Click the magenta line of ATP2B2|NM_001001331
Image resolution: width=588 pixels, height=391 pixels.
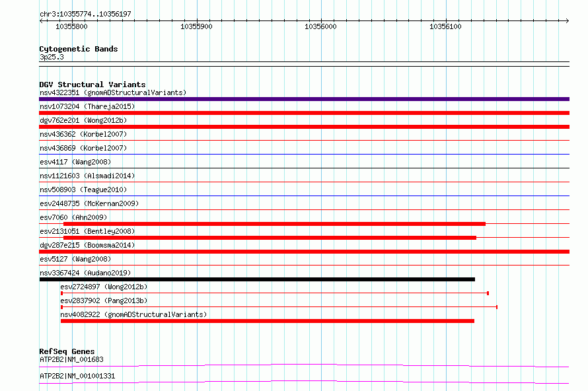coord(304,382)
